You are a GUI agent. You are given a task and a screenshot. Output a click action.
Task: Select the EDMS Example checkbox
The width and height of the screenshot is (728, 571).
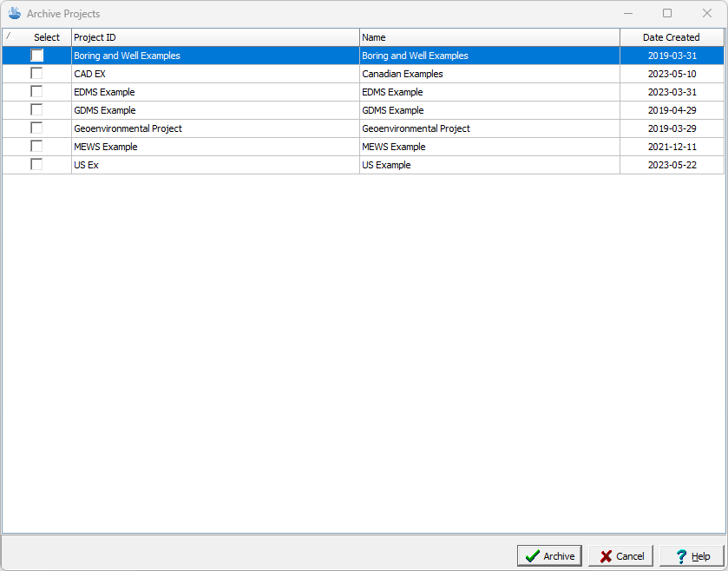(x=36, y=92)
